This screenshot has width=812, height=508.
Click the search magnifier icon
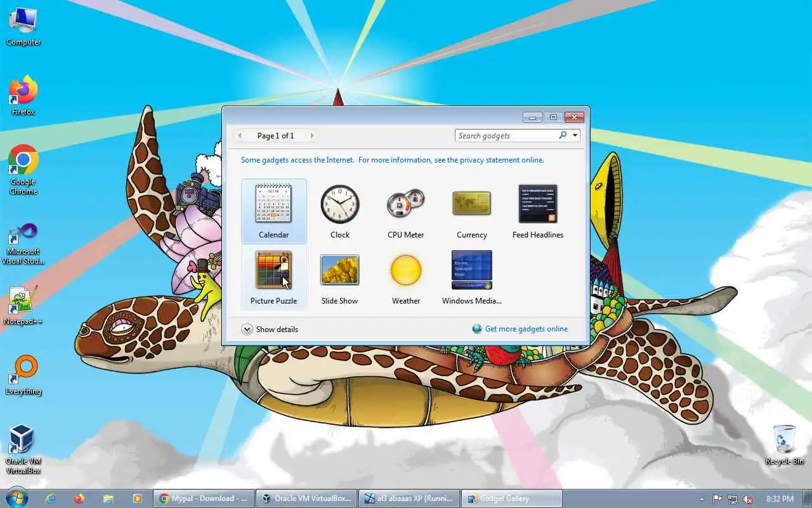pyautogui.click(x=563, y=135)
